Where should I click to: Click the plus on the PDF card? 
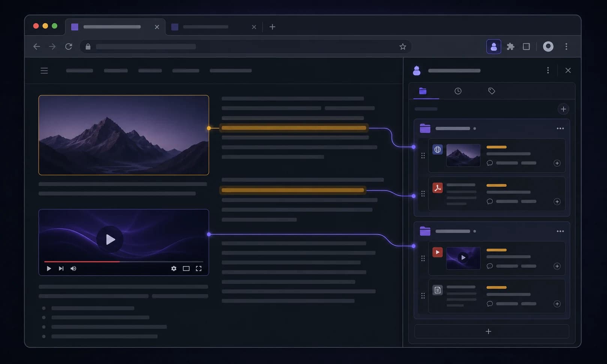pyautogui.click(x=557, y=201)
